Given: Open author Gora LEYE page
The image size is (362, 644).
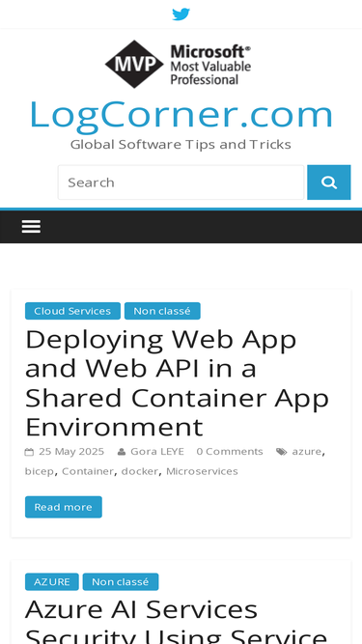Looking at the screenshot, I should tap(157, 451).
